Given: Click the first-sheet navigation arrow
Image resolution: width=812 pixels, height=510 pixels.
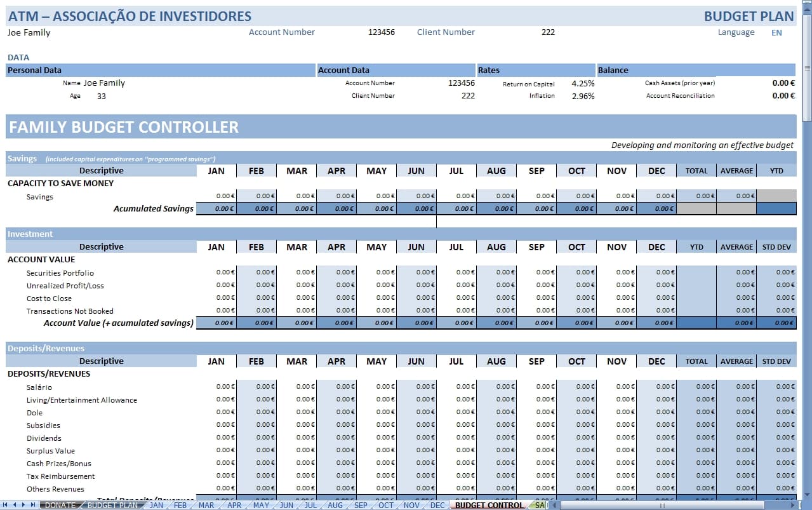Looking at the screenshot, I should click(5, 505).
